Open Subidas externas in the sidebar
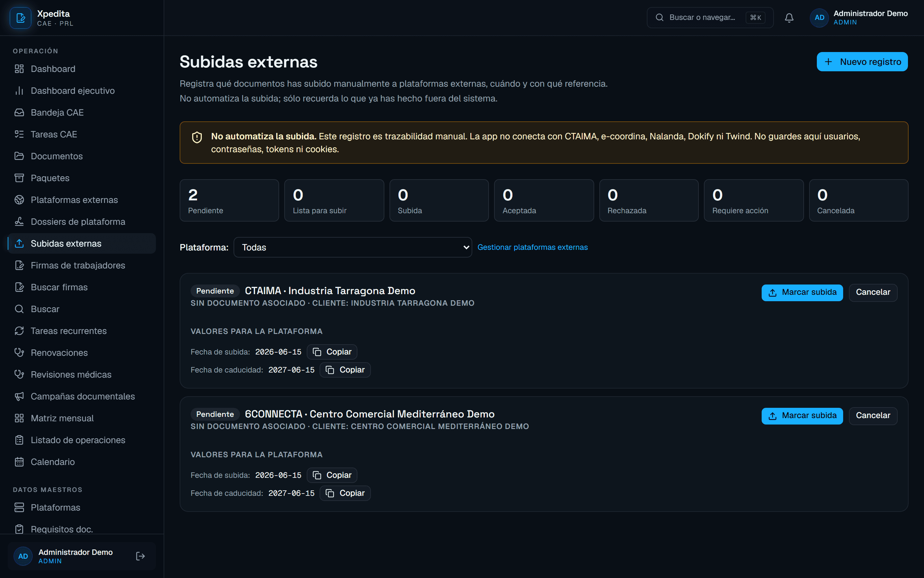The image size is (924, 578). point(82,243)
